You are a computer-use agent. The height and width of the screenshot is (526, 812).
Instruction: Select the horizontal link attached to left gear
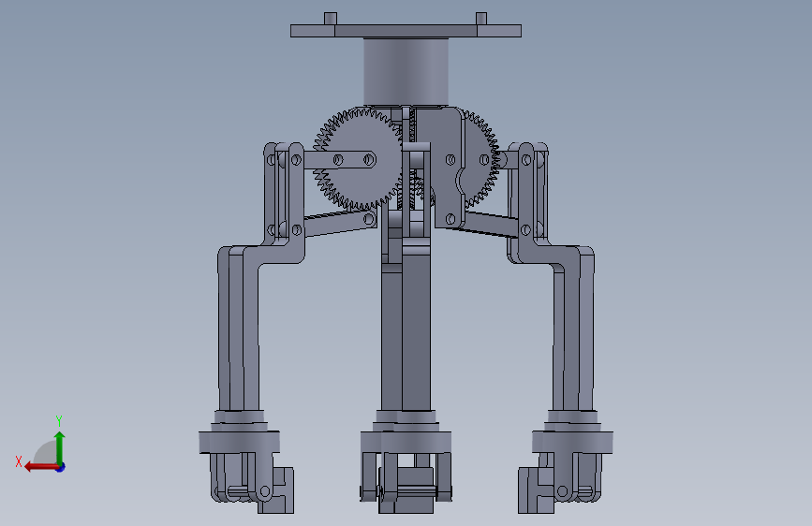point(339,159)
